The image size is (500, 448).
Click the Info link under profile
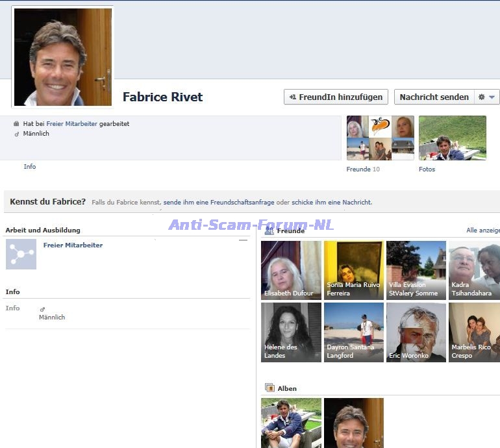[x=30, y=167]
